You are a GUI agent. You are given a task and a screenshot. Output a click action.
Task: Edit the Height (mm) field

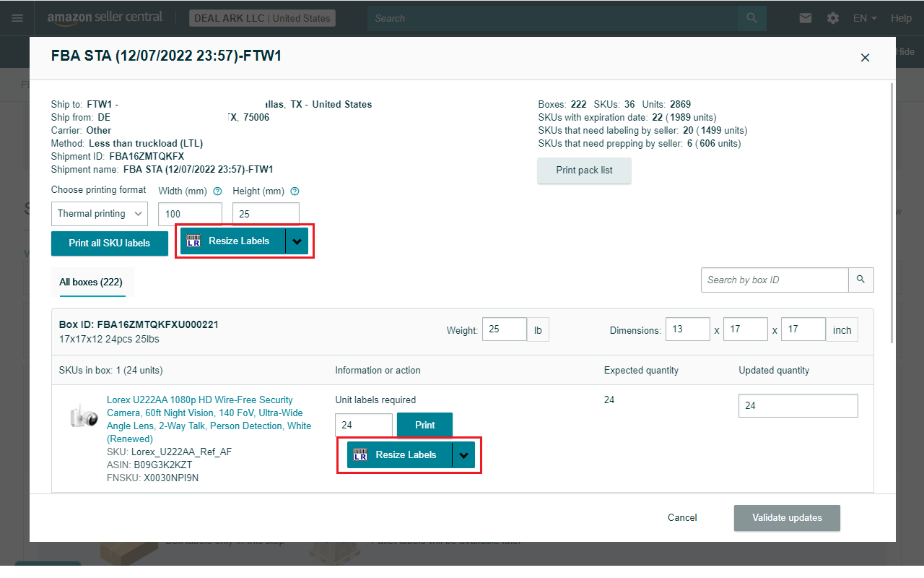(266, 214)
